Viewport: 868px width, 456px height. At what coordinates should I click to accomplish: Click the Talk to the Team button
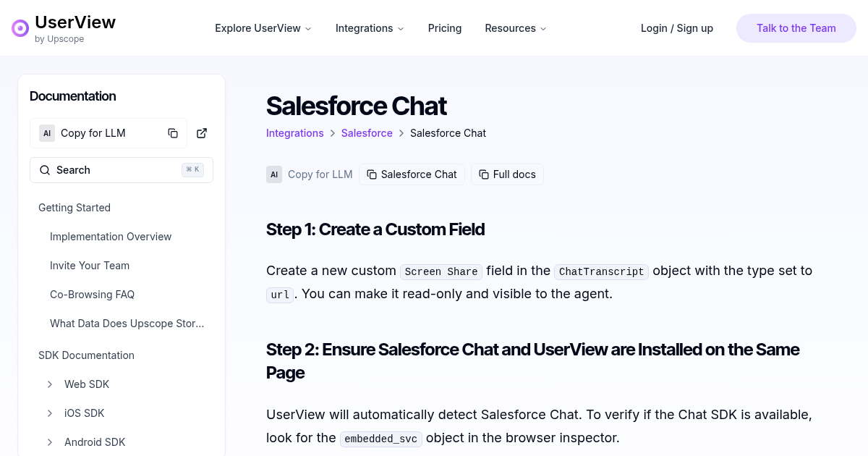(796, 28)
